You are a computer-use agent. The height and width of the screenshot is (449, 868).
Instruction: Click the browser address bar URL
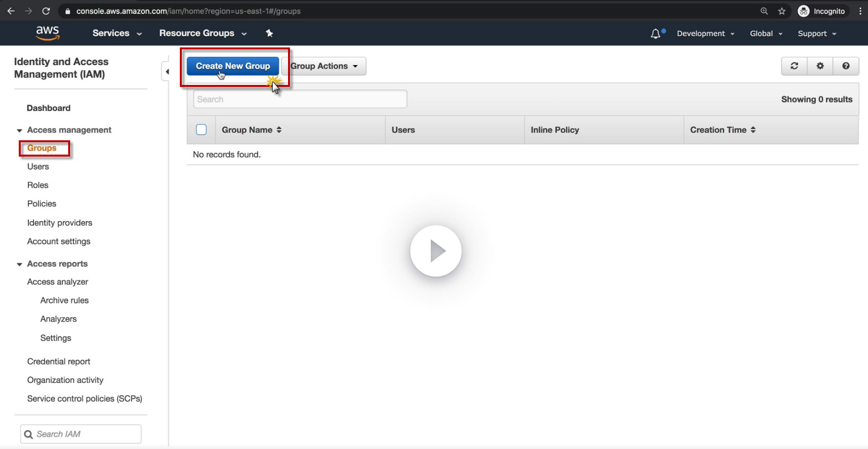tap(188, 11)
